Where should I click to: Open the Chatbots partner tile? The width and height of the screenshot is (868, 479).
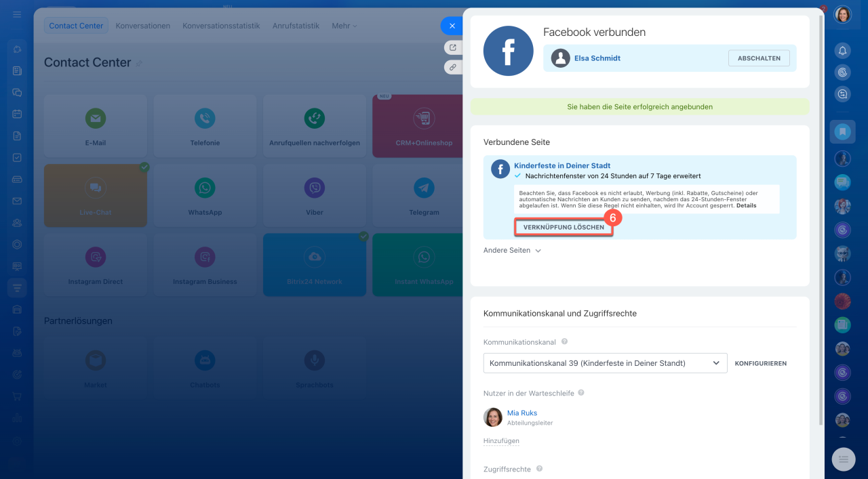(205, 368)
